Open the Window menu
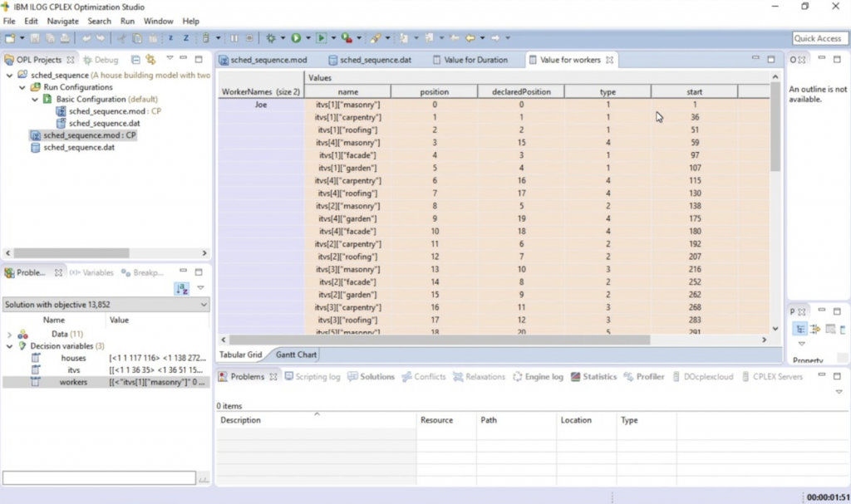The height and width of the screenshot is (504, 851). click(159, 21)
